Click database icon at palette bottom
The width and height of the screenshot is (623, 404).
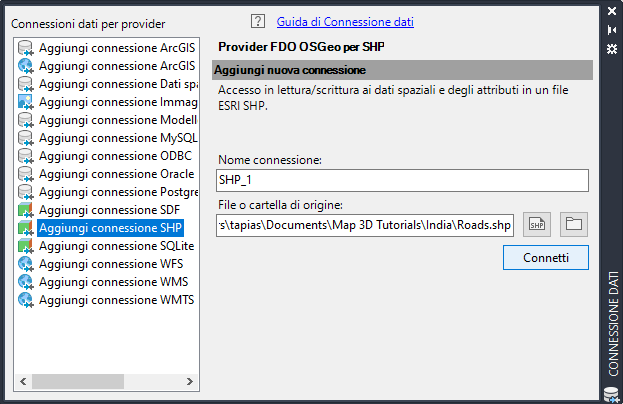tap(613, 394)
